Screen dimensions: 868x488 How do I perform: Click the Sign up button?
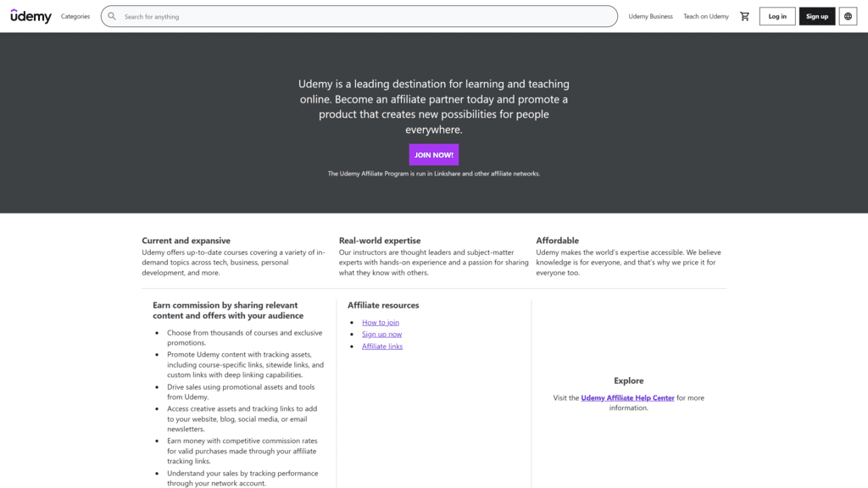click(x=817, y=17)
